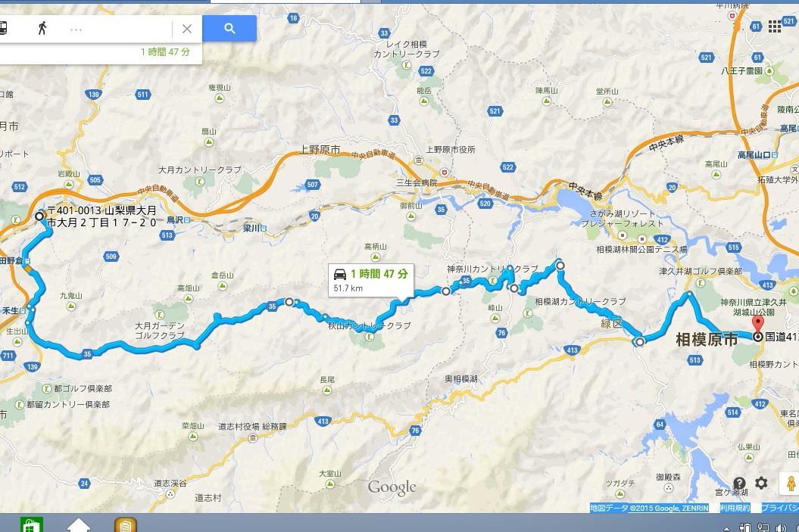Image resolution: width=799 pixels, height=532 pixels.
Task: Open the Windows Store taskbar icon
Action: 31,524
